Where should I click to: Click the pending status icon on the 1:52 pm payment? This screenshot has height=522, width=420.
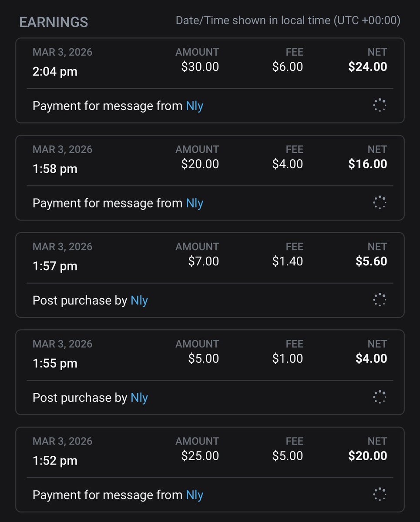point(380,495)
